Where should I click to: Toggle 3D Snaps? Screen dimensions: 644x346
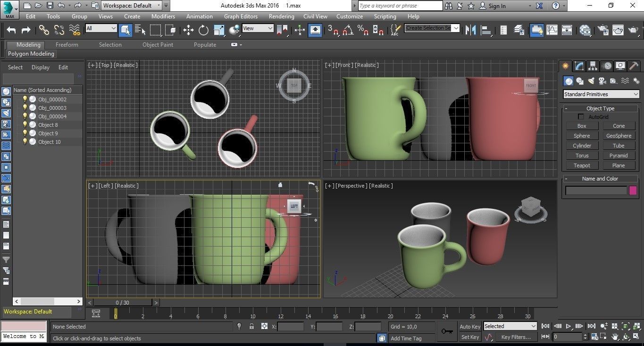tap(333, 30)
